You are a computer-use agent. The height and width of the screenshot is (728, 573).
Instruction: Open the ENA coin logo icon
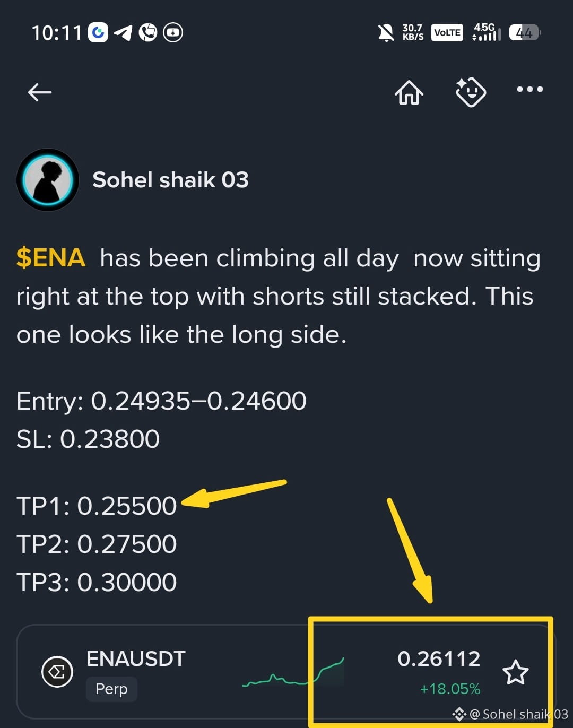click(57, 672)
